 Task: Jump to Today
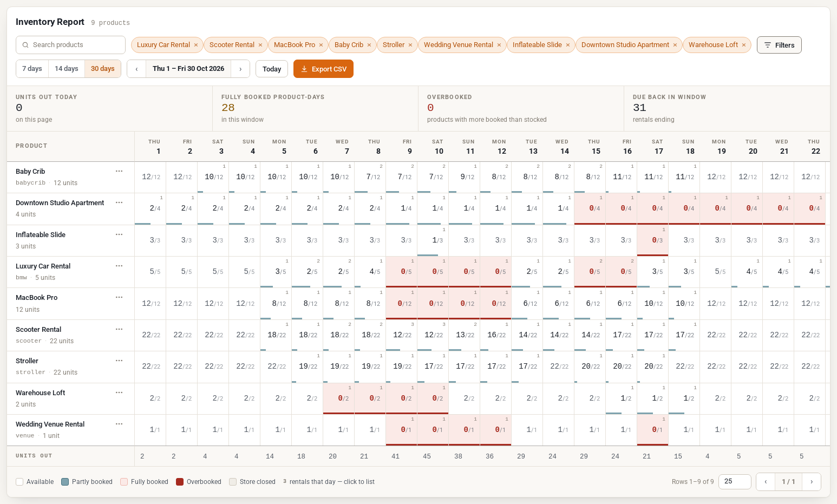coord(272,69)
